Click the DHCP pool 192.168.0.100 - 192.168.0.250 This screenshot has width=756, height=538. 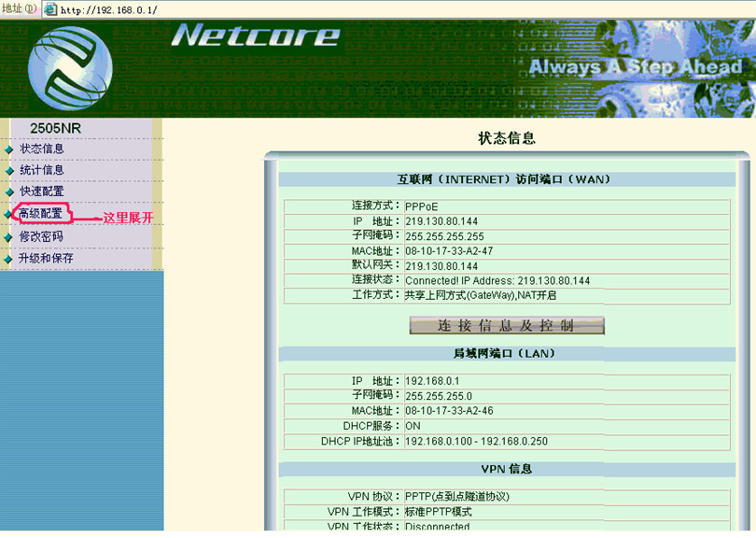(476, 442)
